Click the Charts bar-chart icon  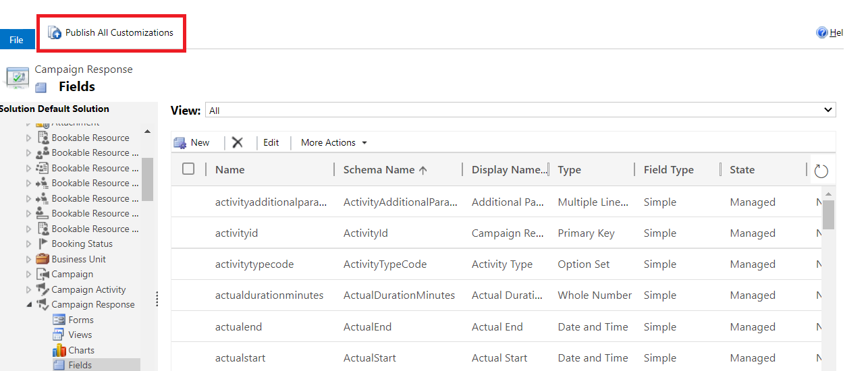coord(59,350)
